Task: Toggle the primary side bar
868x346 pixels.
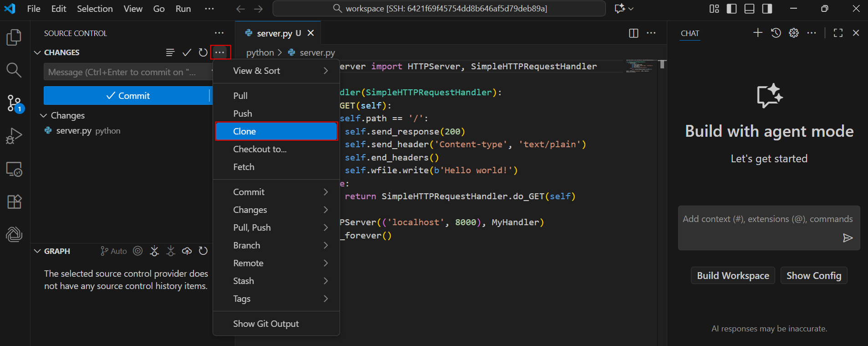Action: click(732, 9)
